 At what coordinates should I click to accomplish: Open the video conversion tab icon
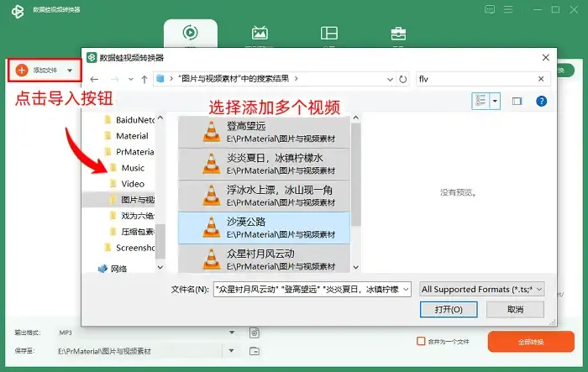click(x=190, y=33)
